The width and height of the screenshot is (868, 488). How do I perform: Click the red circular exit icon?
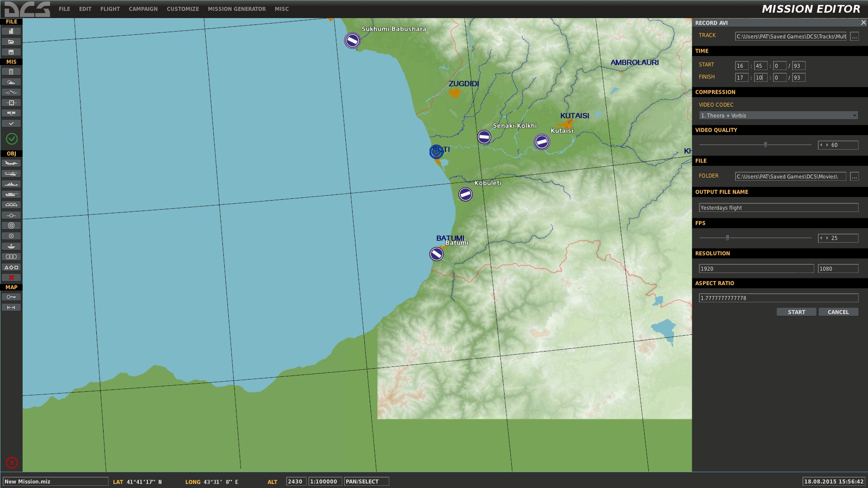12,463
